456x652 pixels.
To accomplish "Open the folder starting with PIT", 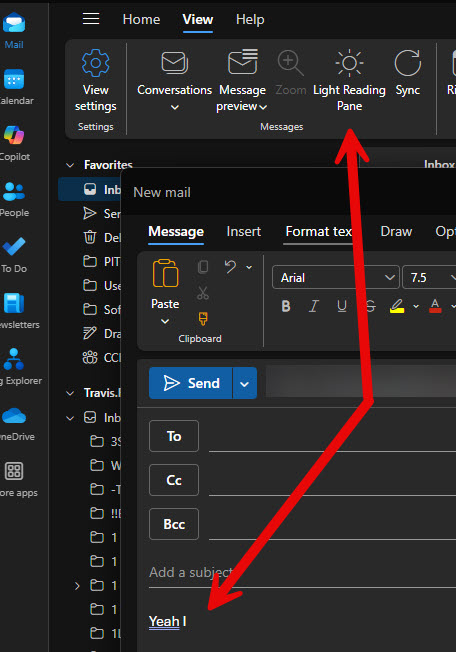I will pos(101,261).
